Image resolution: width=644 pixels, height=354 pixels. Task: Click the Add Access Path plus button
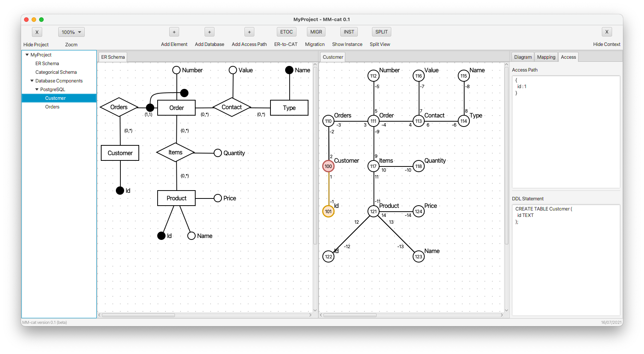pos(249,32)
